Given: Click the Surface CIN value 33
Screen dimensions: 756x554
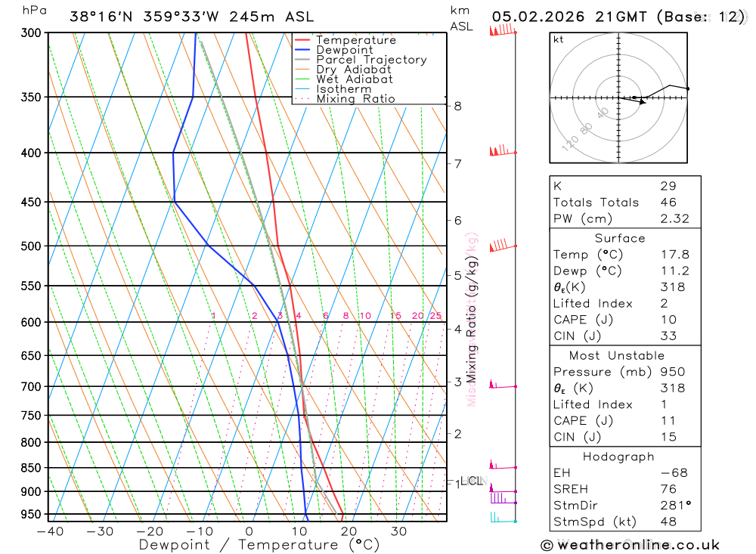Looking at the screenshot, I should 668,336.
